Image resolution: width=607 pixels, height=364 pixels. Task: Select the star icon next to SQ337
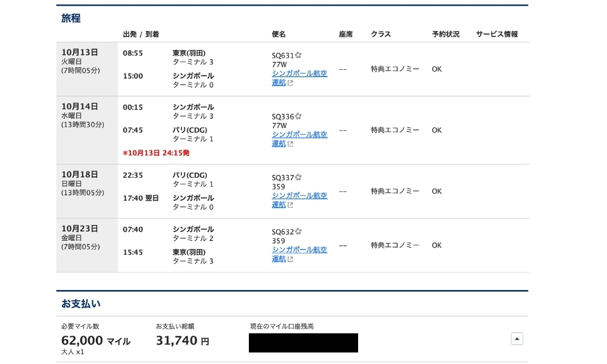click(297, 177)
